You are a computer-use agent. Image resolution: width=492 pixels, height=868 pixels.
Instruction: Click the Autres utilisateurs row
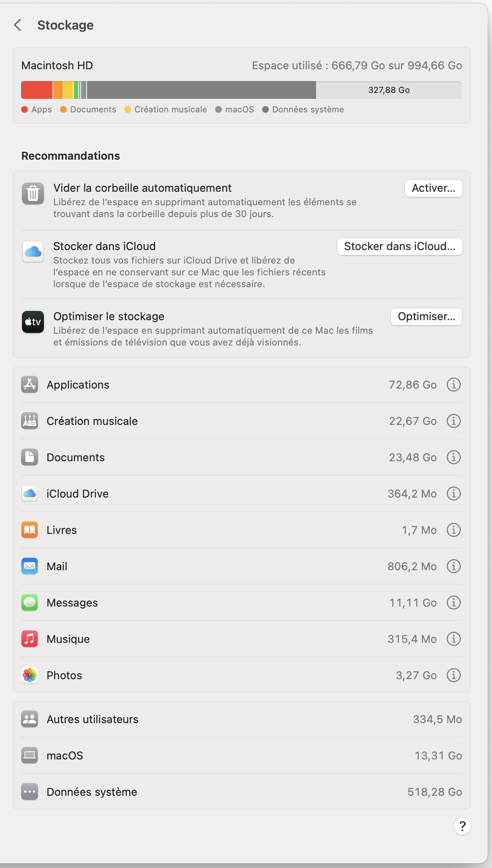click(241, 719)
